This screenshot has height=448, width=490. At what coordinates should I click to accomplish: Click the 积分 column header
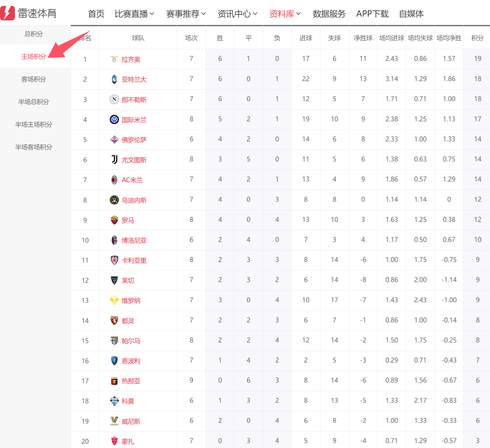point(477,38)
